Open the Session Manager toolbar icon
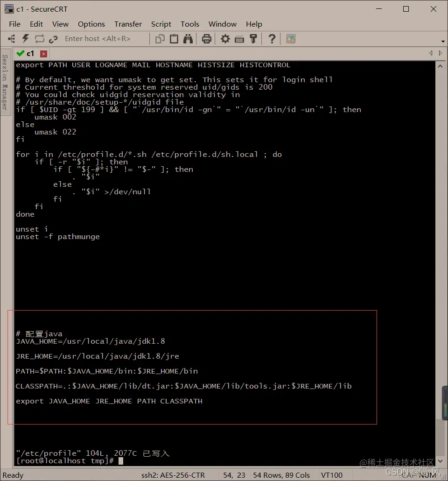Viewport: 448px width, 481px height. point(12,39)
